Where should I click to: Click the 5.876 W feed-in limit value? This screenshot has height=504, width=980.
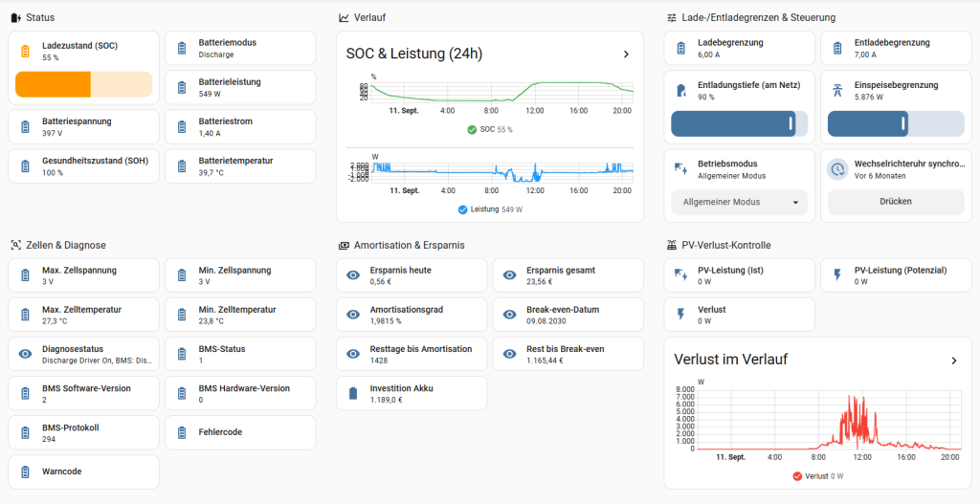point(869,97)
